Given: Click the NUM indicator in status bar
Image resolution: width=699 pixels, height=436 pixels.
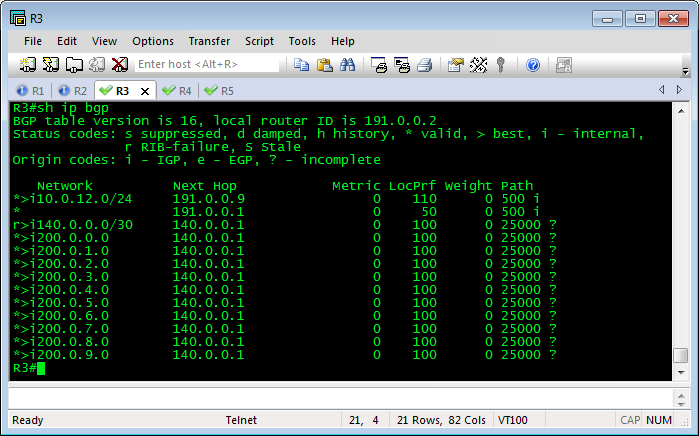Looking at the screenshot, I should click(658, 420).
